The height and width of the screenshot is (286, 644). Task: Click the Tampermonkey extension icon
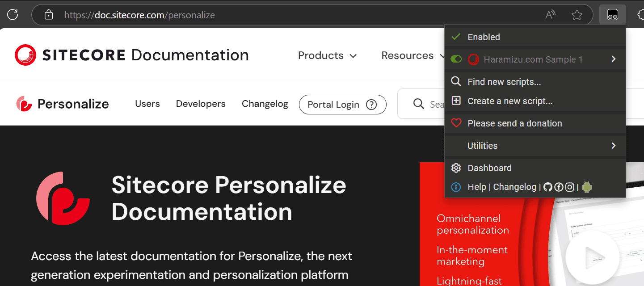[612, 15]
